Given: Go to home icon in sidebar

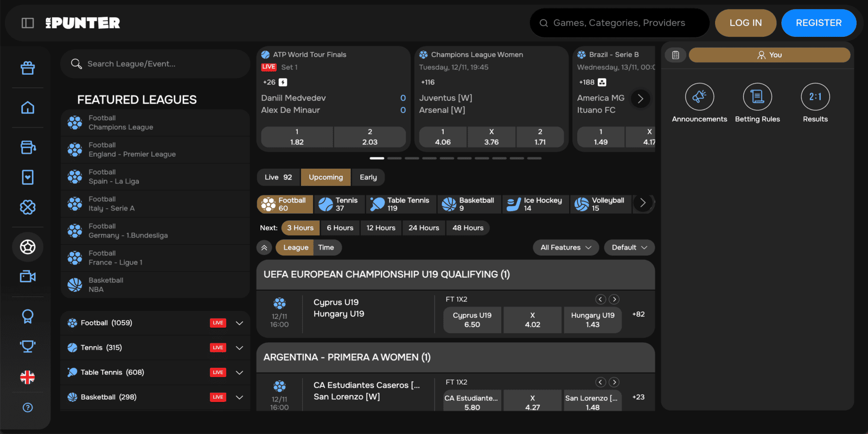Looking at the screenshot, I should [x=28, y=107].
